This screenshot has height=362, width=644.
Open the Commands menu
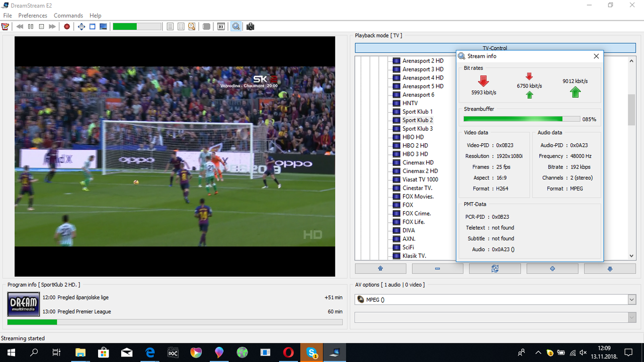68,16
